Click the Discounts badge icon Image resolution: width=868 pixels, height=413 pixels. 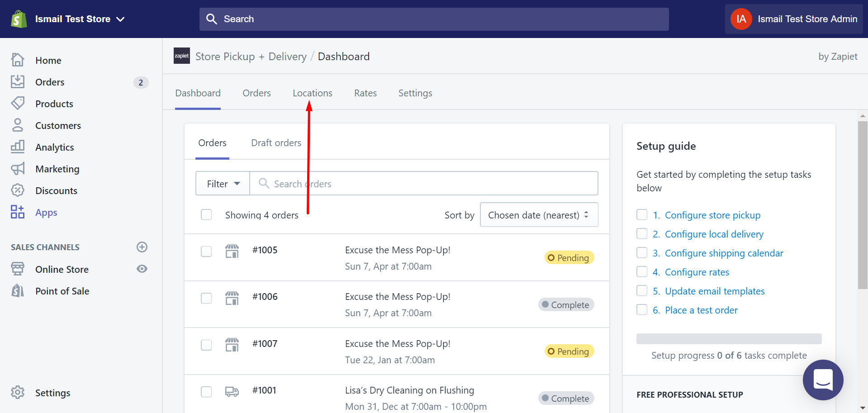18,190
